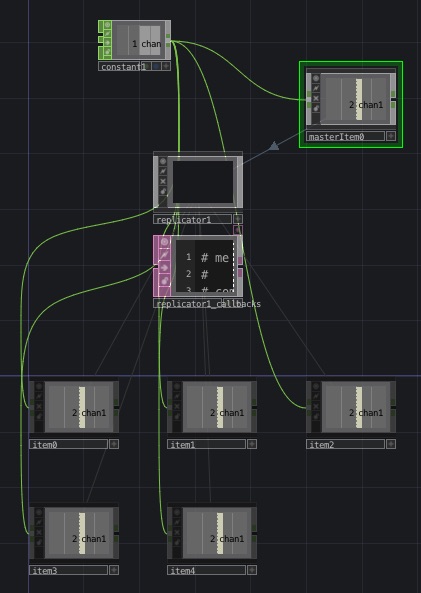Image resolution: width=421 pixels, height=593 pixels.
Task: Activate the plus button beside item2 name
Action: [x=391, y=444]
